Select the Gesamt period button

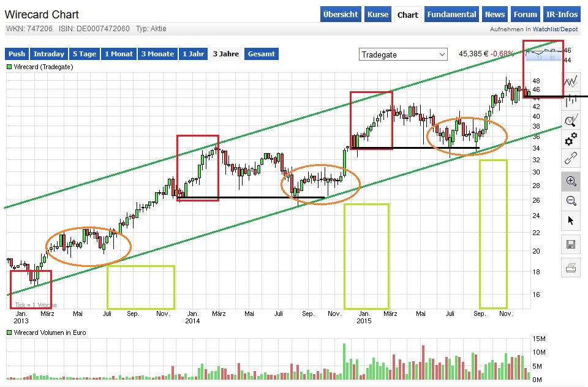[262, 54]
